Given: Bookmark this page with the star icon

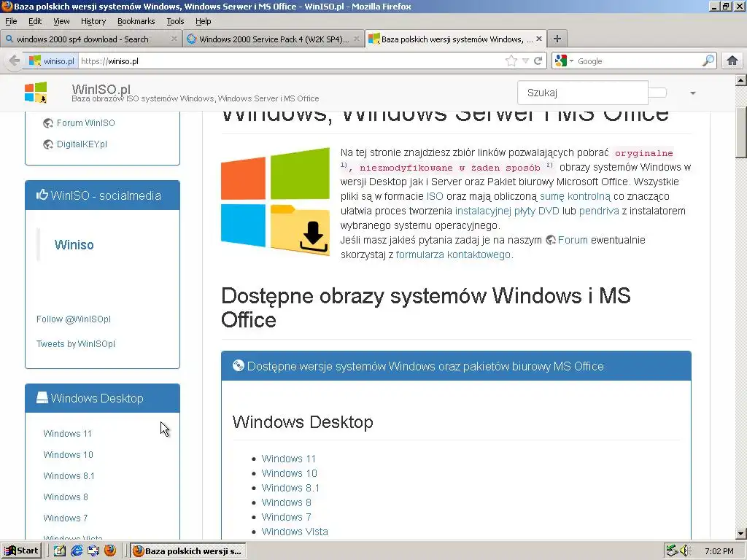Looking at the screenshot, I should click(511, 61).
